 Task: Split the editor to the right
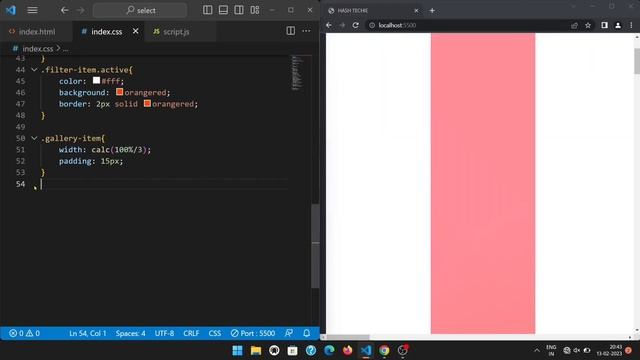click(291, 31)
